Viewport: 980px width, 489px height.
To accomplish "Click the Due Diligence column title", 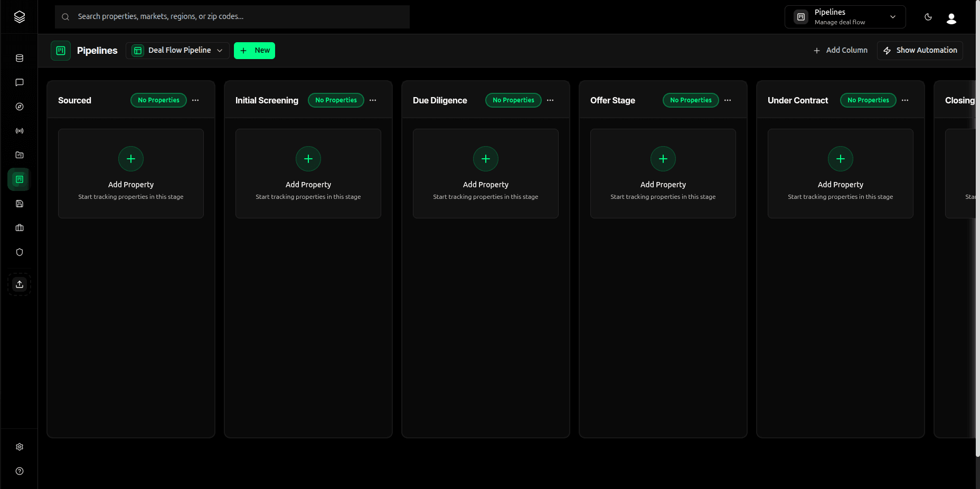I will point(440,100).
